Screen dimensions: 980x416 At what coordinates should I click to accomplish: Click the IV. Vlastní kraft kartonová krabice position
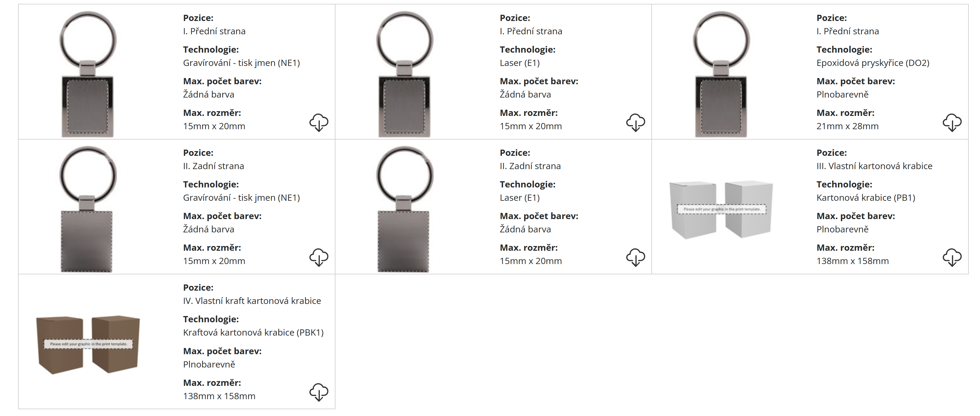coord(252,301)
